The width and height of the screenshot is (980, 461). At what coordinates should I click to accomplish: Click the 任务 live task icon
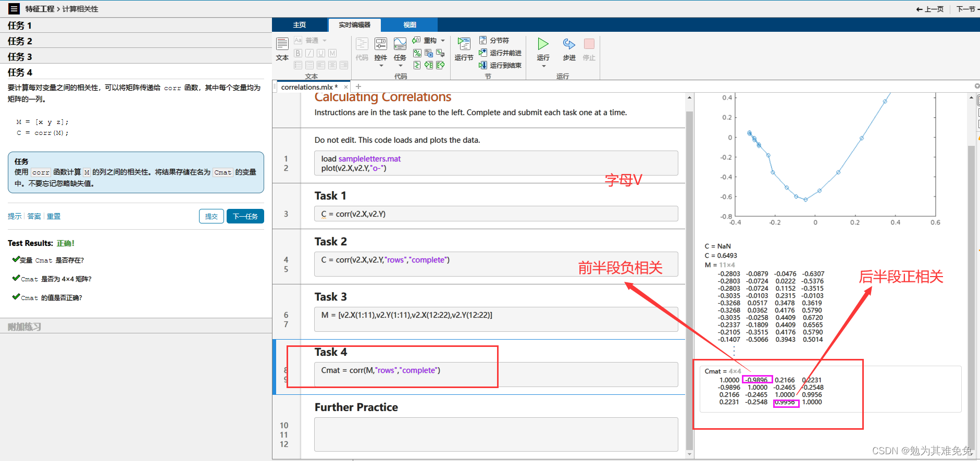[x=400, y=44]
